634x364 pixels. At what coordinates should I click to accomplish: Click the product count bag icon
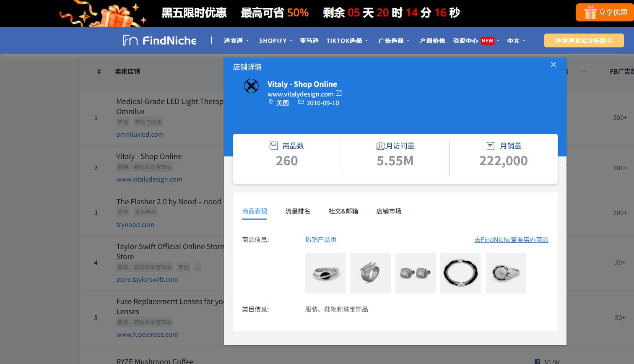(x=274, y=146)
